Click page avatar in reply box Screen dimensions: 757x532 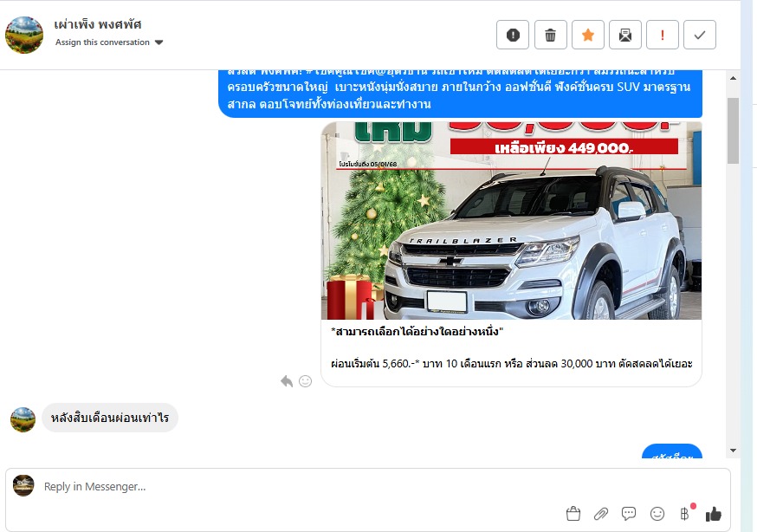point(23,486)
